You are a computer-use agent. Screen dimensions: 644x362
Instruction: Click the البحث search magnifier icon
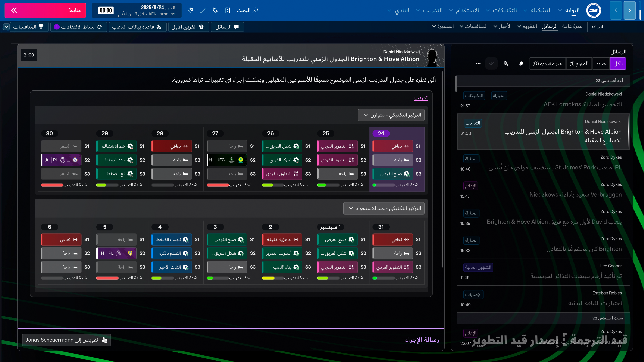coord(255,10)
